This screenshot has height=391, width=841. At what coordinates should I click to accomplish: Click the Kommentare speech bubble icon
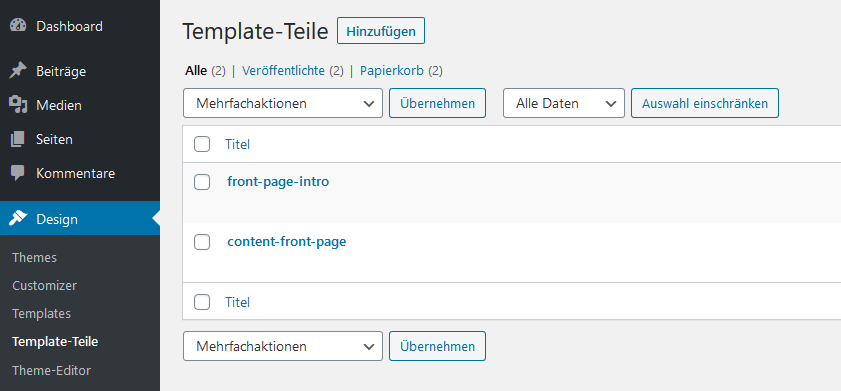18,173
